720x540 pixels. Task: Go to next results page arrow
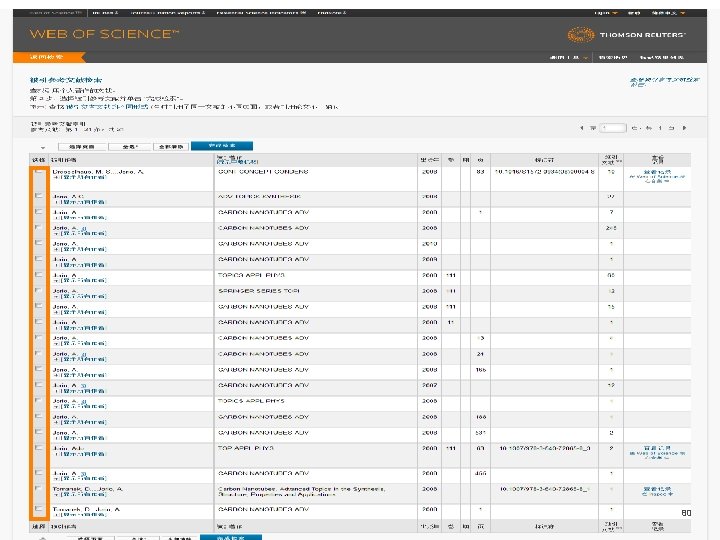pyautogui.click(x=685, y=128)
